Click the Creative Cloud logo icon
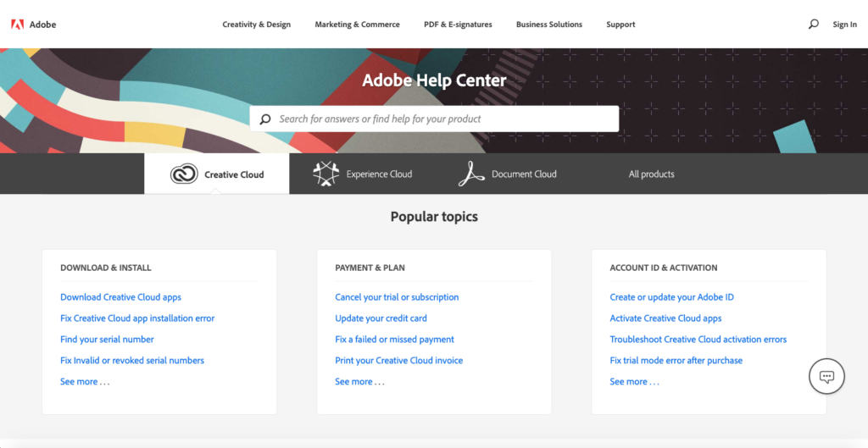This screenshot has height=448, width=868. tap(184, 174)
